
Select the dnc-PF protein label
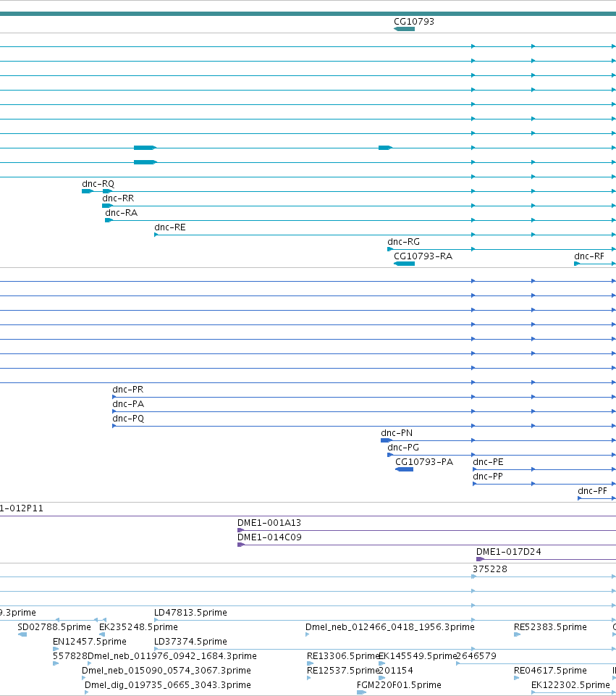point(593,491)
